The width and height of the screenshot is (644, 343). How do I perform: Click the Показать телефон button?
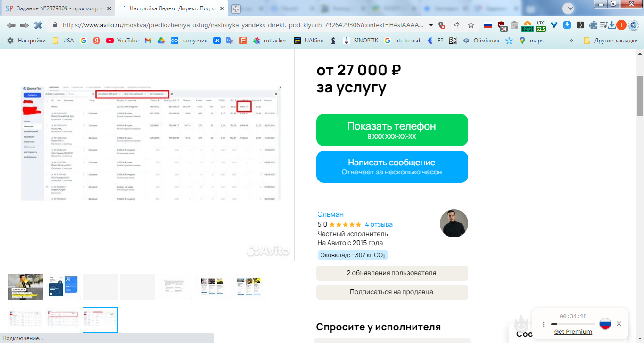click(x=392, y=130)
